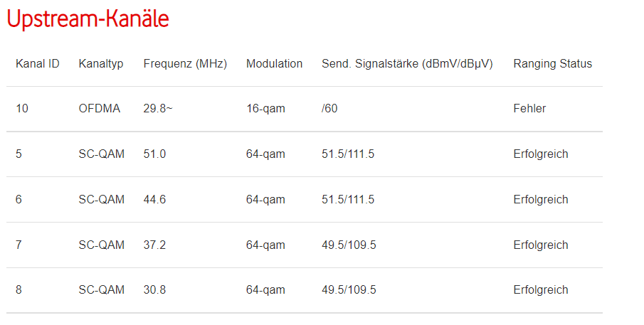Click the Upstream-Kanäle heading
Image resolution: width=644 pixels, height=325 pixels.
coord(88,18)
